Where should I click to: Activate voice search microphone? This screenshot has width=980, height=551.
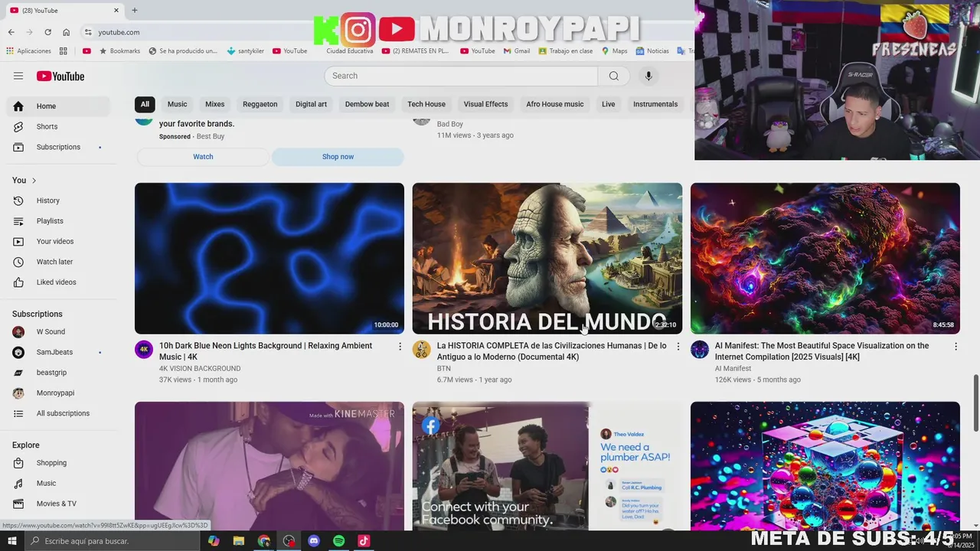click(x=648, y=76)
